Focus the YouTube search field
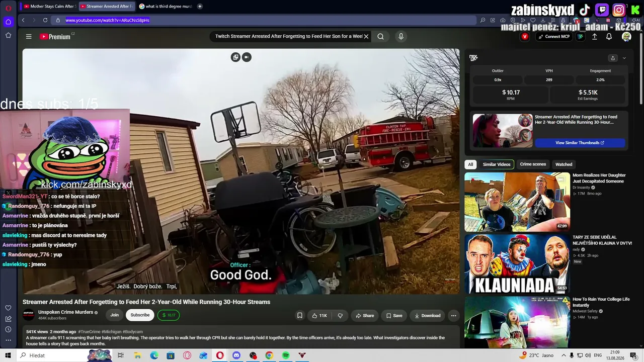This screenshot has width=644, height=362. [x=288, y=36]
